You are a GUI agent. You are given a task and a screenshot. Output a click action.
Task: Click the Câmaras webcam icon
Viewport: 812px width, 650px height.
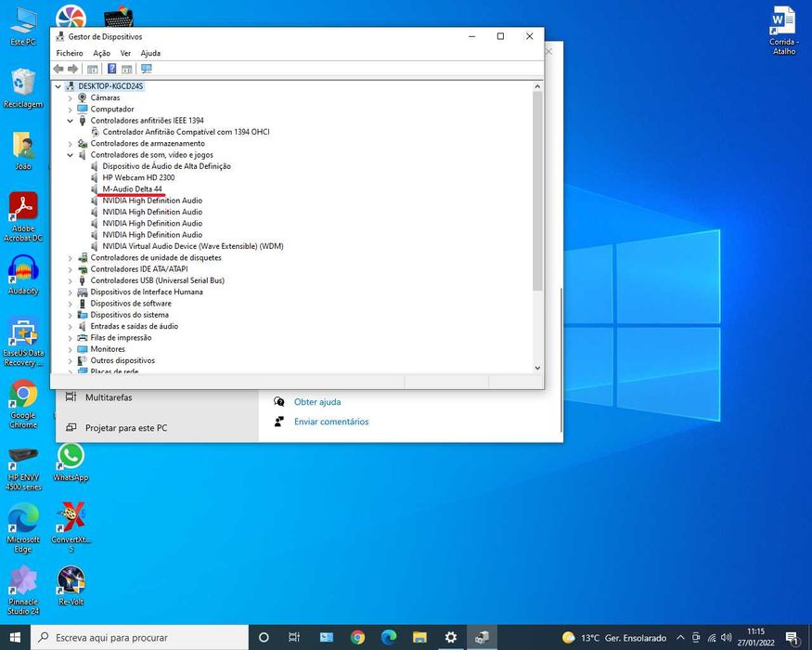82,97
